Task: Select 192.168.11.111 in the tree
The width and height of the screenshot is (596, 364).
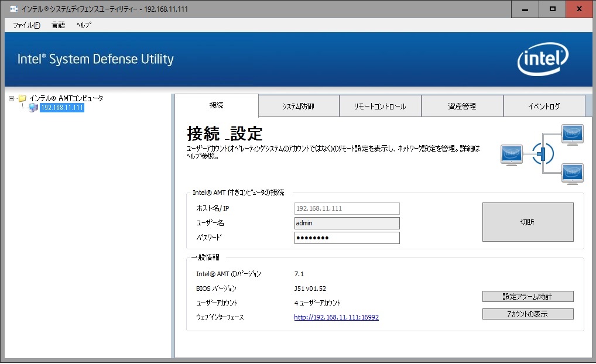Action: coord(62,108)
